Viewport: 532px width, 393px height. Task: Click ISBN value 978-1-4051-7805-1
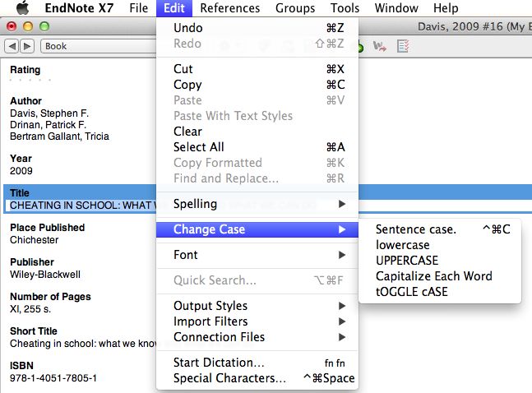[x=53, y=378]
